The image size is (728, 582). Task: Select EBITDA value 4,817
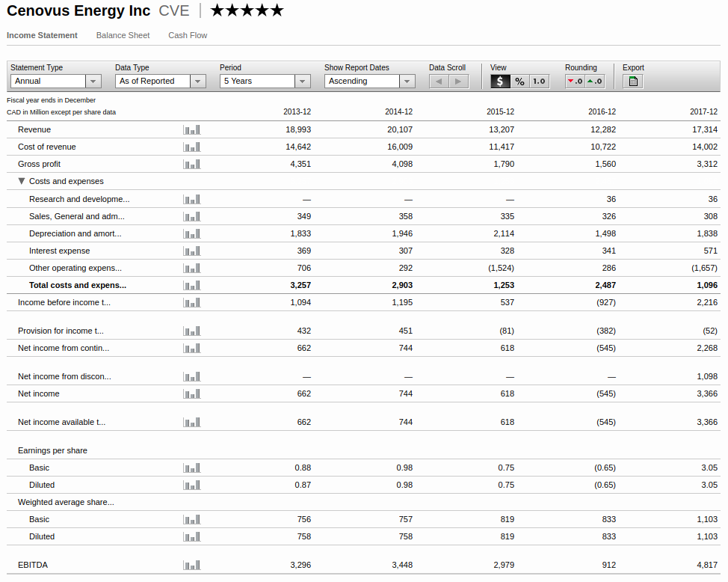click(707, 566)
